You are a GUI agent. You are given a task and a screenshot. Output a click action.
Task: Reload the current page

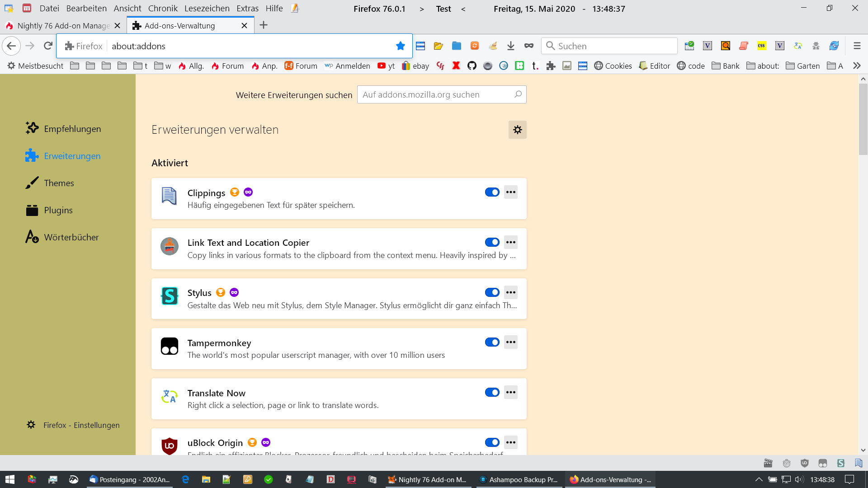click(x=48, y=46)
